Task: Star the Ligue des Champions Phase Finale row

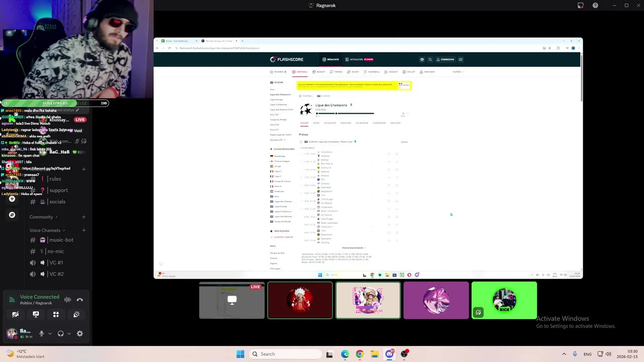Action: coord(302,142)
